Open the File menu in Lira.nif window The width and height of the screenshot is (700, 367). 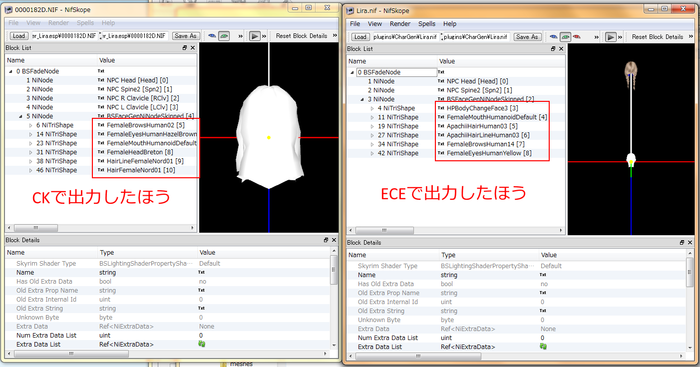[x=355, y=24]
